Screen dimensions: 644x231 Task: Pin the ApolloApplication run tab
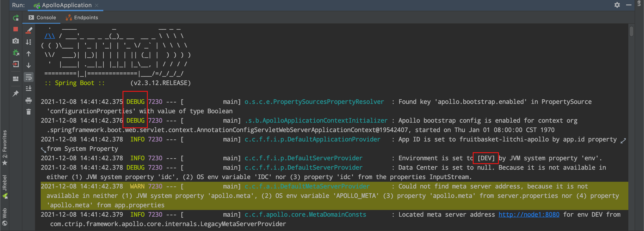pos(15,93)
